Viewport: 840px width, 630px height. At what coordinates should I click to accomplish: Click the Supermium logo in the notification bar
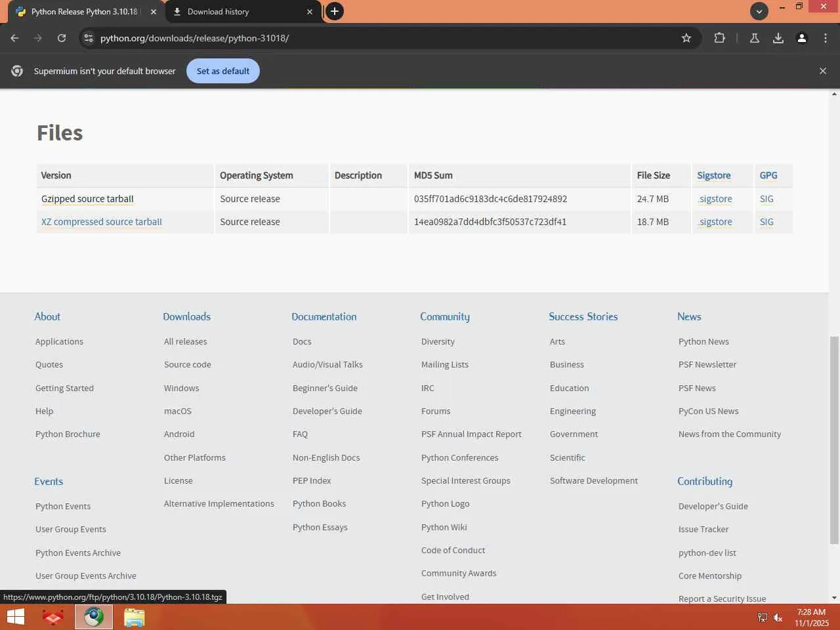pos(17,71)
